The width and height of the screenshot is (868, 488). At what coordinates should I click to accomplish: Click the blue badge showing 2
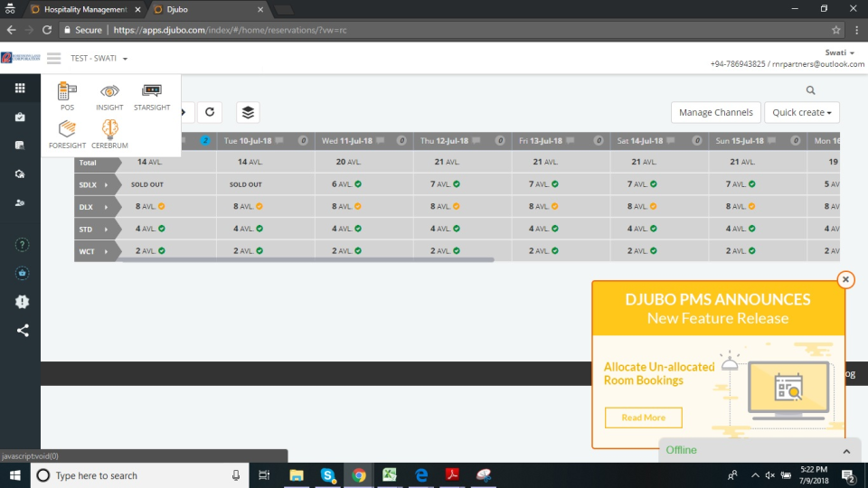pos(205,141)
